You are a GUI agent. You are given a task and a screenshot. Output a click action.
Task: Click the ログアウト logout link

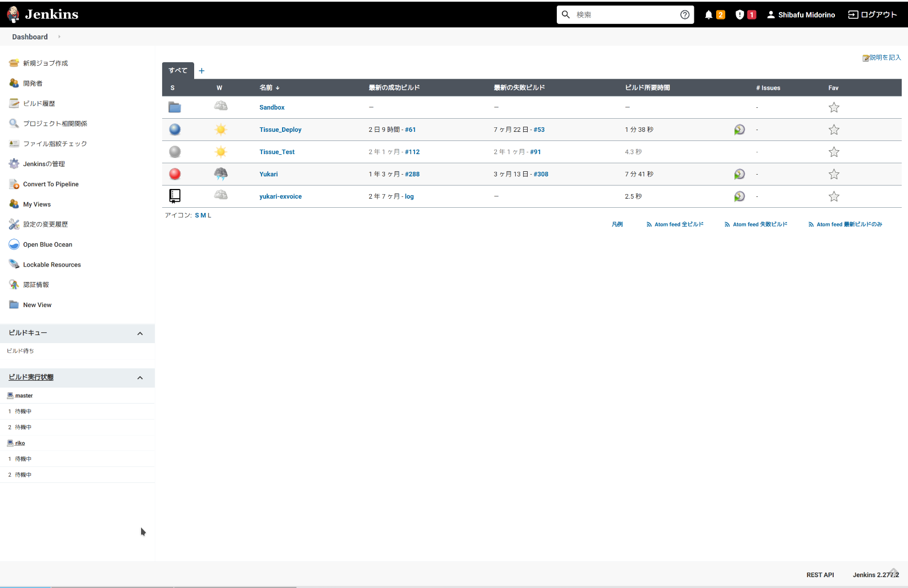873,15
